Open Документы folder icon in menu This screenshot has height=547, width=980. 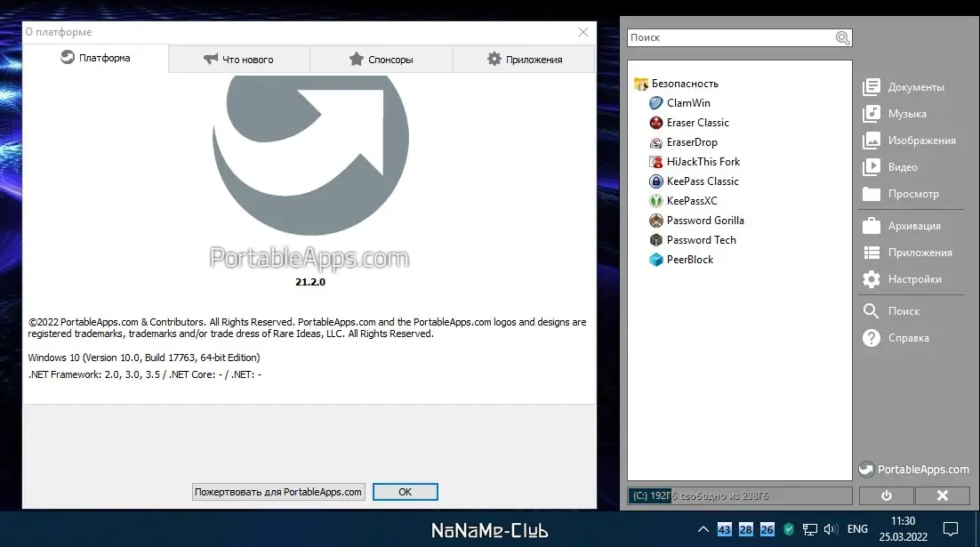click(872, 87)
